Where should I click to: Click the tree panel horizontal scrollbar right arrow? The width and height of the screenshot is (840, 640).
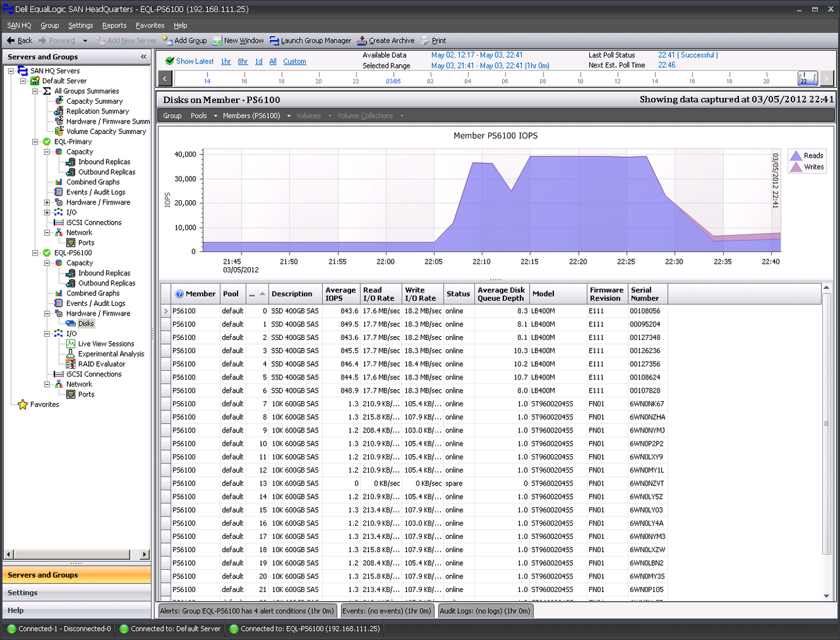[145, 555]
